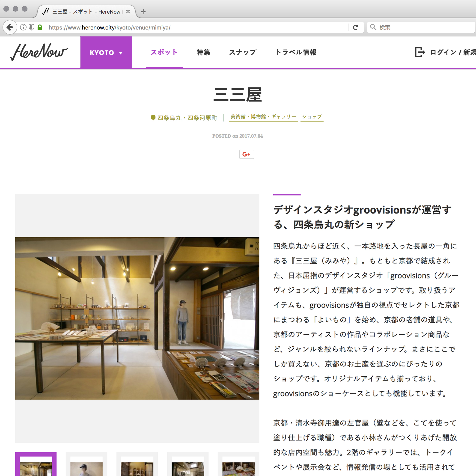Open a new tab with plus button
This screenshot has height=476, width=476.
143,12
